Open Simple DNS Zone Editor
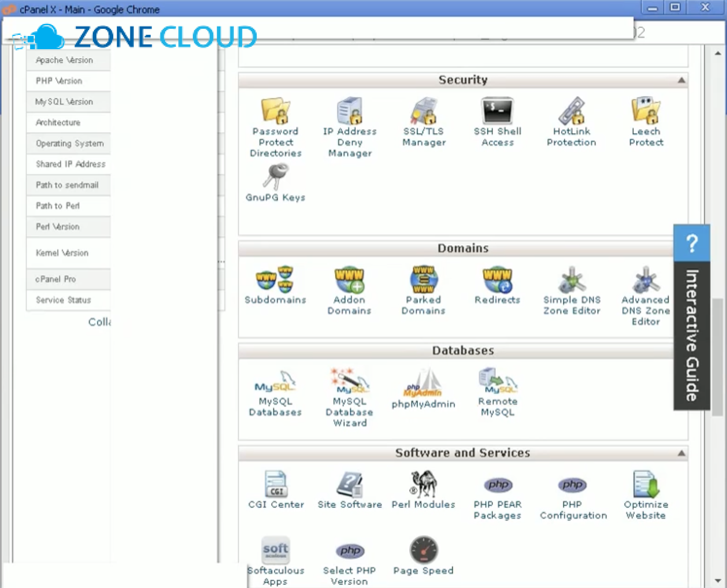Viewport: 727px width, 588px height. (x=572, y=290)
